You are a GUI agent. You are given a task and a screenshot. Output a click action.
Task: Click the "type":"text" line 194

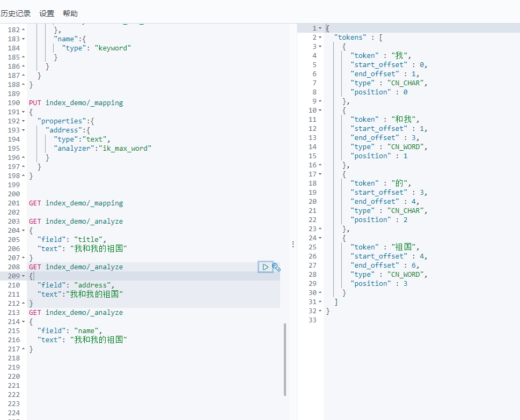(x=82, y=139)
